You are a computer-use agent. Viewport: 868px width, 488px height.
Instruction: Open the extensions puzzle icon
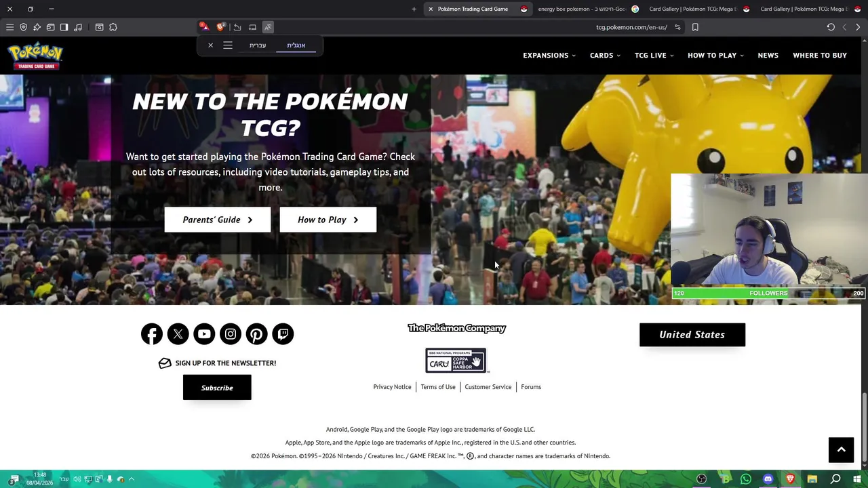pos(113,27)
